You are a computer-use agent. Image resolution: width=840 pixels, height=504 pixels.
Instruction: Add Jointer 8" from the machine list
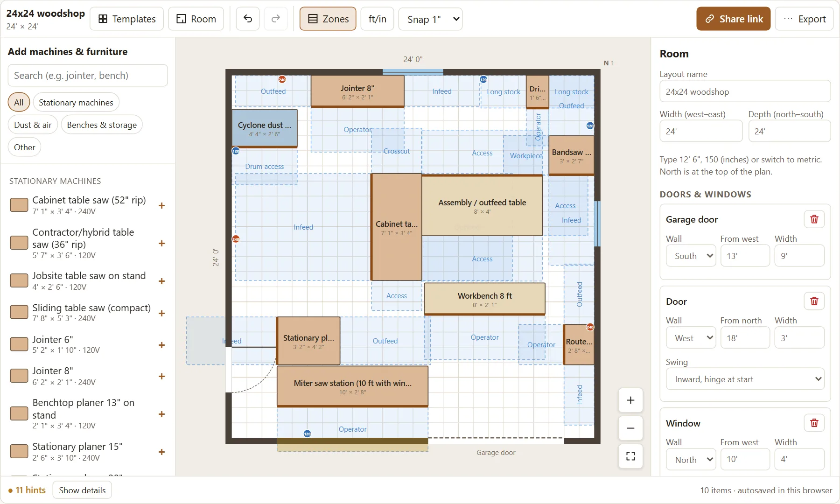point(162,376)
